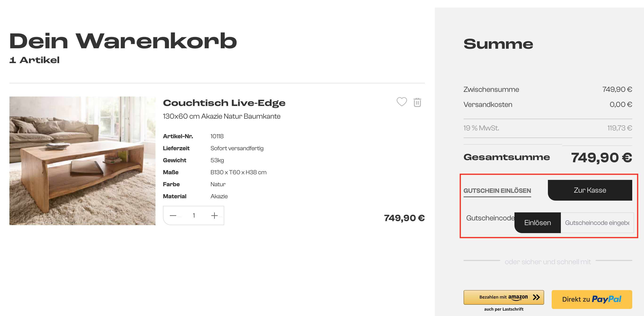Screen dimensions: 644x316
Task: Click the auch per Lastschrift text
Action: click(x=504, y=309)
